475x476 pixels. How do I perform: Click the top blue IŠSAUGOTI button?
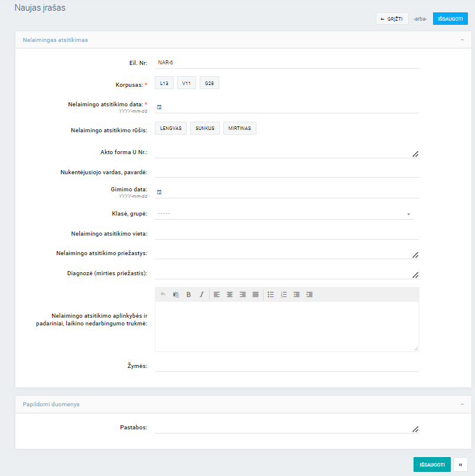click(x=450, y=19)
